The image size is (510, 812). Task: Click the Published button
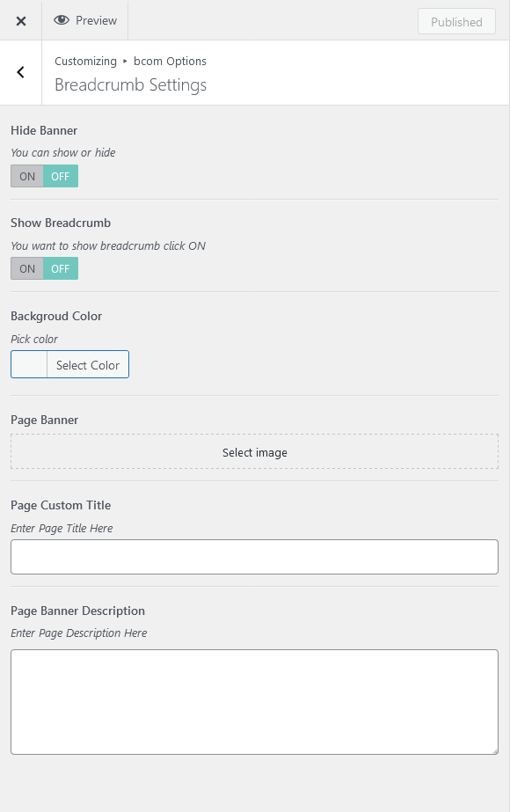click(x=456, y=22)
